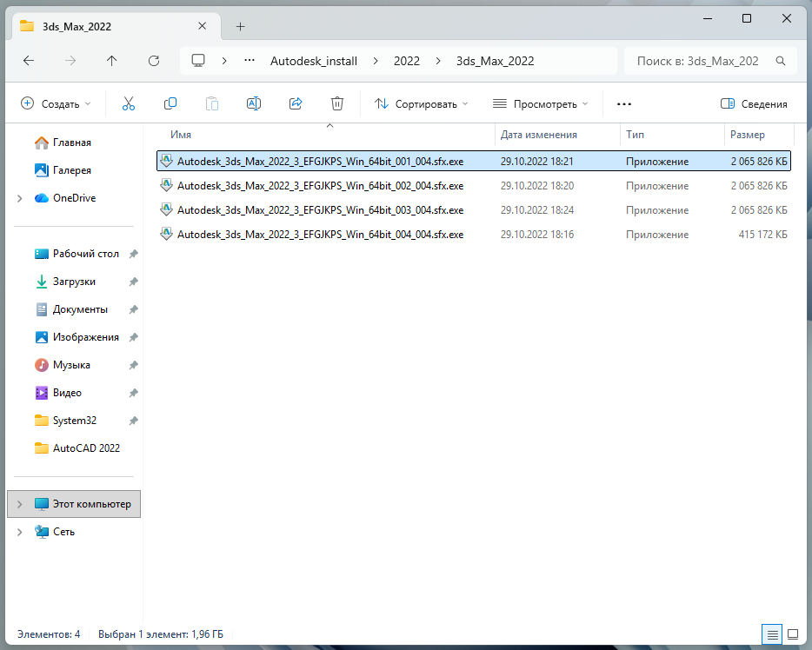Image resolution: width=812 pixels, height=650 pixels.
Task: Open the Сортировать dropdown
Action: 421,104
